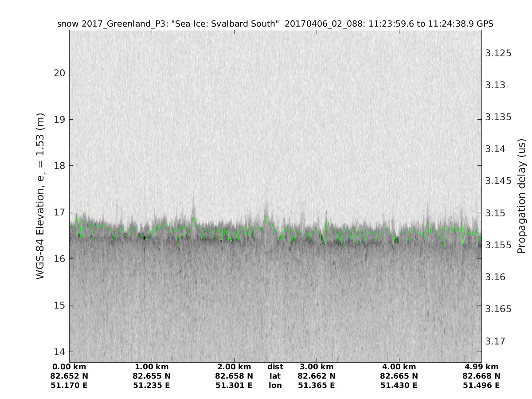Image resolution: width=532 pixels, height=399 pixels.
Task: Click the 51.365 E longitude label
Action: click(317, 386)
